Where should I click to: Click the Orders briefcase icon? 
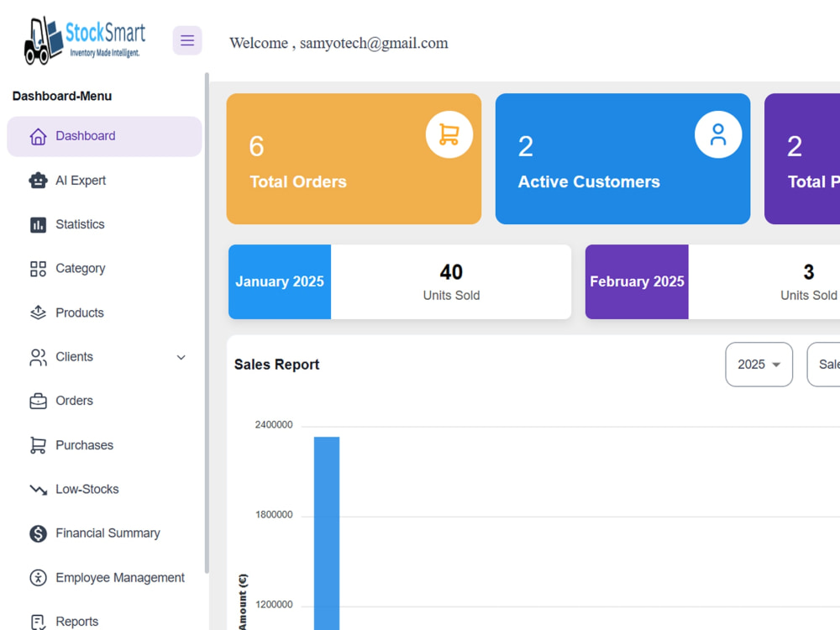[x=38, y=402]
